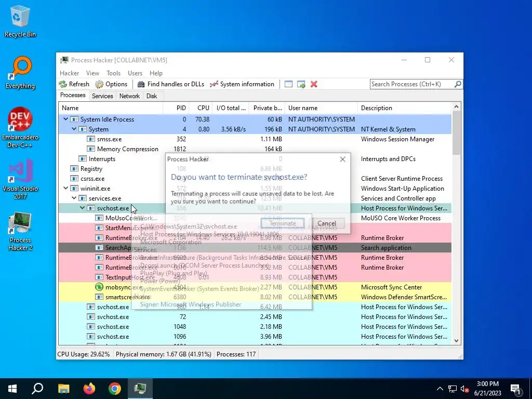Sort by the I/O total column header
The image size is (532, 399).
click(231, 108)
